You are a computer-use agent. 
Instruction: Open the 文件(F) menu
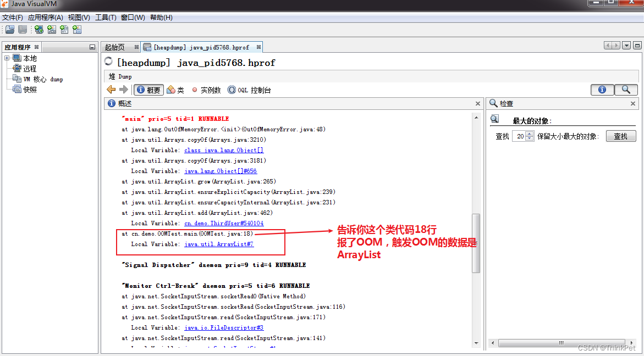click(x=13, y=17)
